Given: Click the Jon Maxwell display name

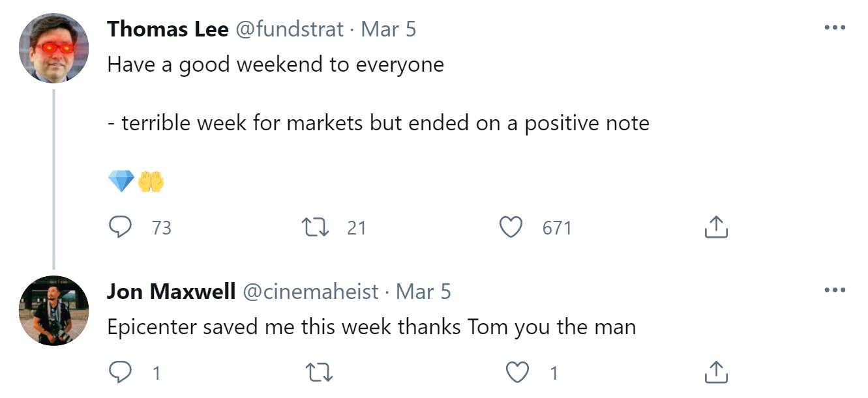Looking at the screenshot, I should (171, 291).
